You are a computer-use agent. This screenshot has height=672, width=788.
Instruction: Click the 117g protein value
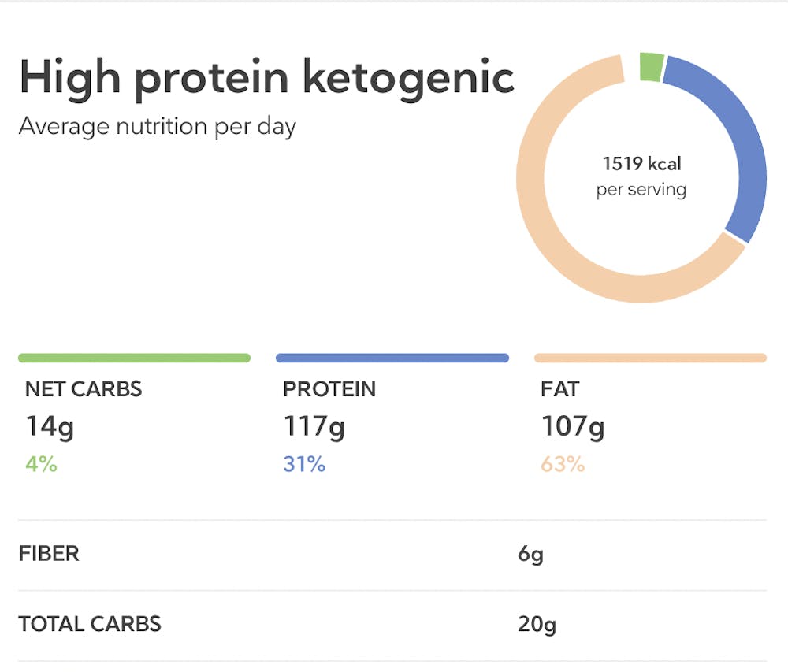click(x=314, y=426)
